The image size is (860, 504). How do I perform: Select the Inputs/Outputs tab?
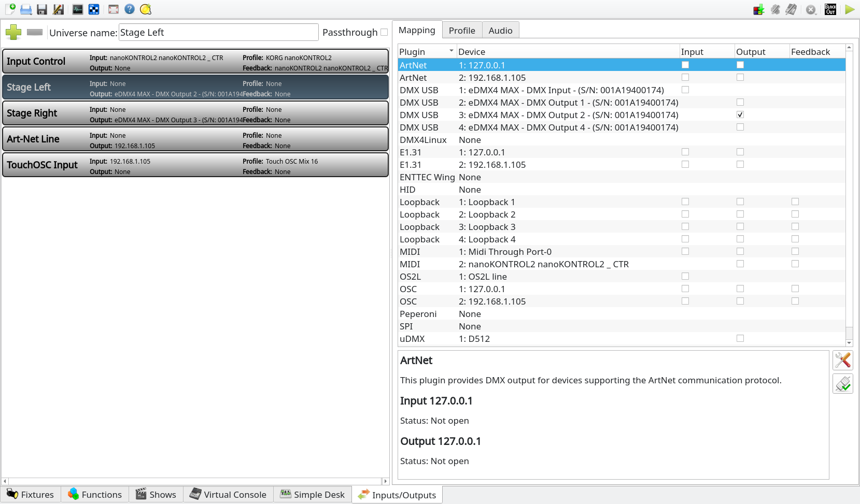pos(398,495)
